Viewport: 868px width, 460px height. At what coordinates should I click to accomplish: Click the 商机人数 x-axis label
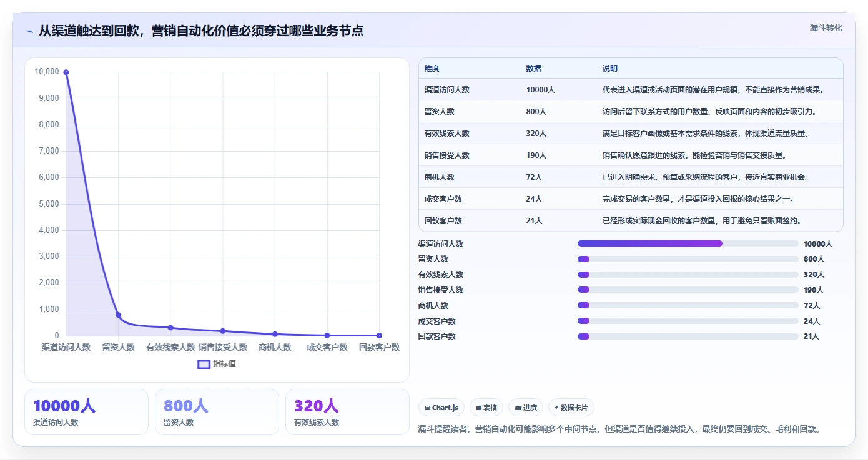275,348
